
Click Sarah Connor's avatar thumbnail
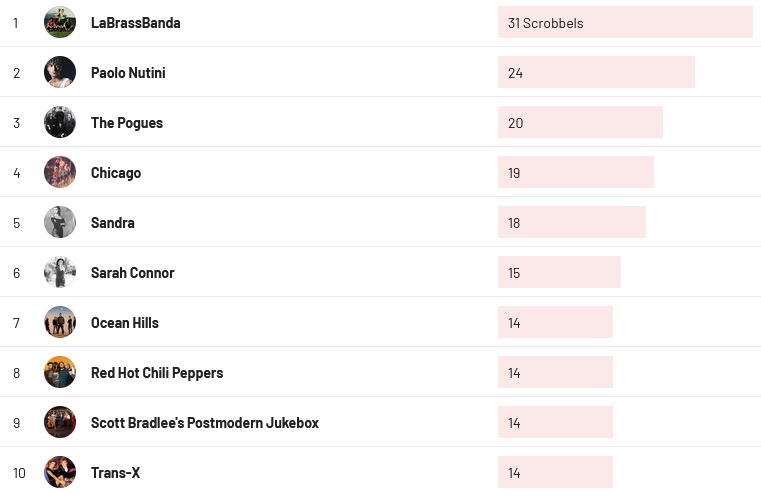pos(60,272)
